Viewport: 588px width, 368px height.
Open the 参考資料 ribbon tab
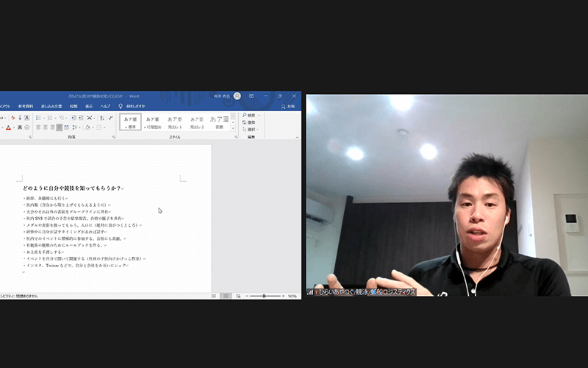tap(26, 106)
